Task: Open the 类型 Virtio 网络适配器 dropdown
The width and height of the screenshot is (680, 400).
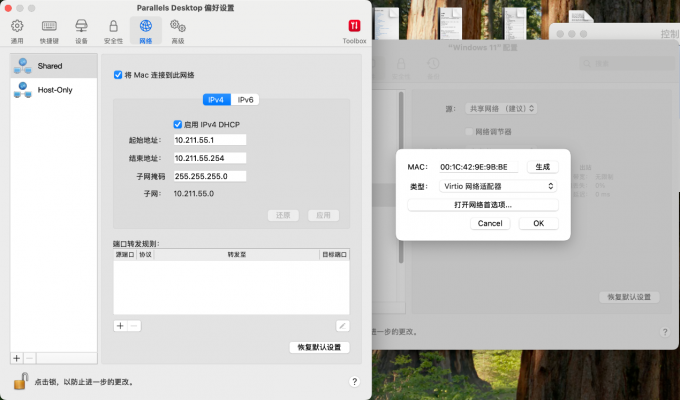Action: (498, 186)
